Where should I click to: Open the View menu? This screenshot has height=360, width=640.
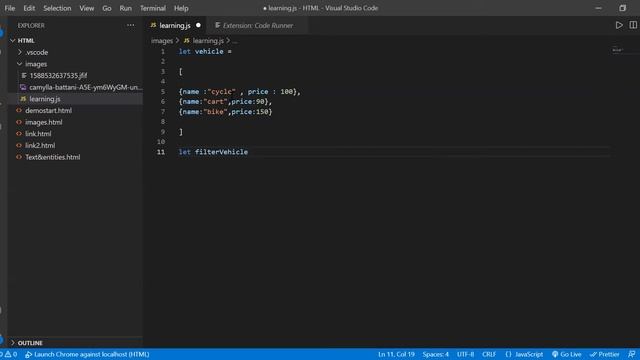click(x=87, y=8)
